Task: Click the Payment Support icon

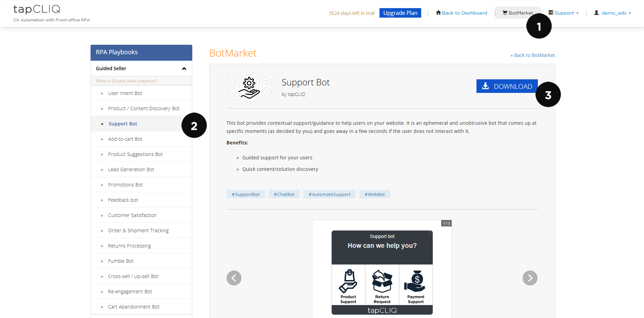Action: pos(416,285)
